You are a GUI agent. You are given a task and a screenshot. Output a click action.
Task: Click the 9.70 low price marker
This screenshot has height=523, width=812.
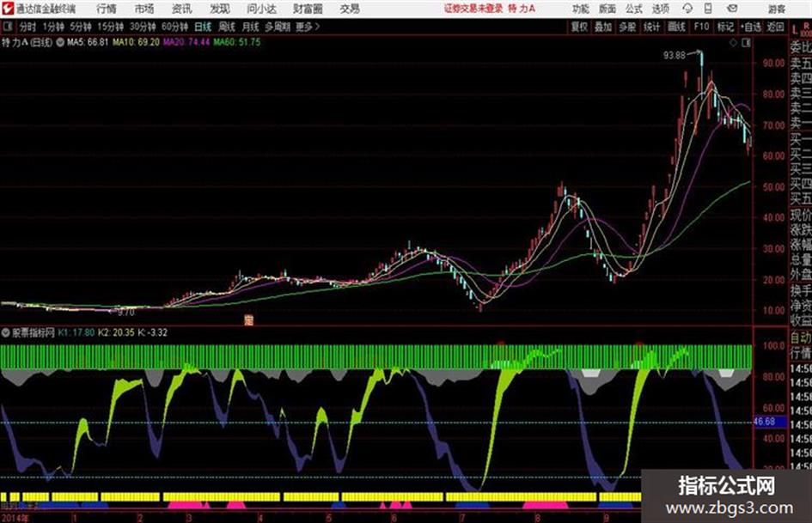(x=125, y=313)
